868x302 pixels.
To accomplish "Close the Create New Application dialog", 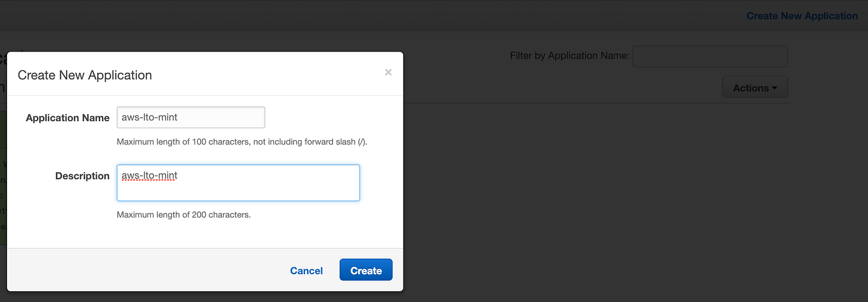I will tap(388, 72).
